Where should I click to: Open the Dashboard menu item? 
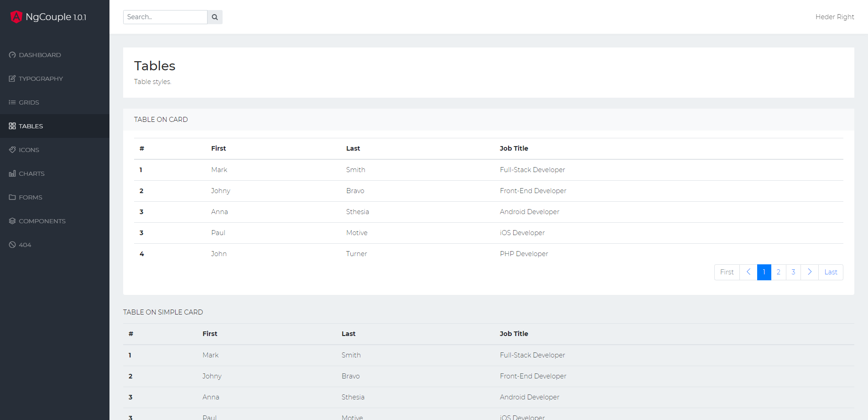coord(55,55)
